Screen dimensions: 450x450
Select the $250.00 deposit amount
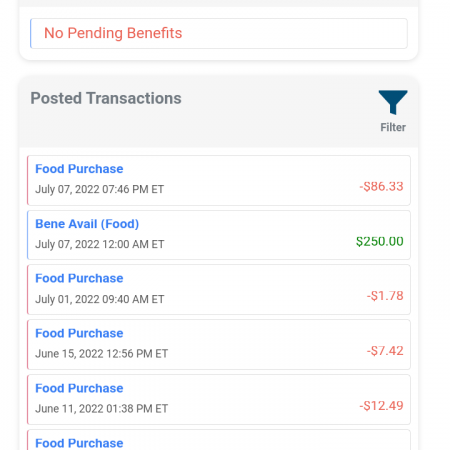[380, 241]
